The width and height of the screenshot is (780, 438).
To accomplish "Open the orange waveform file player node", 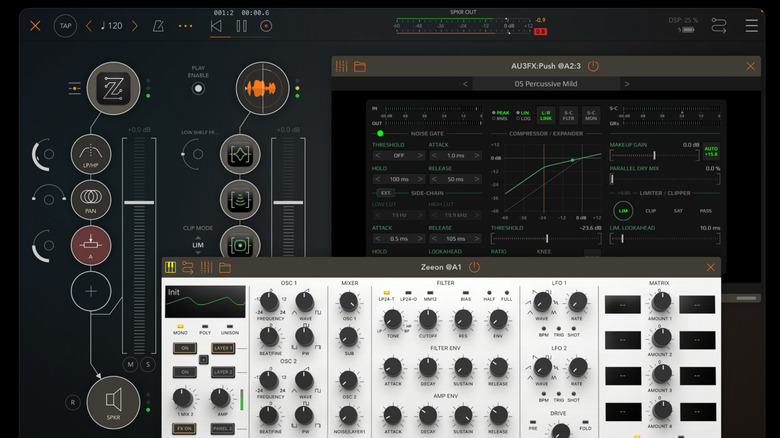I will pos(263,89).
